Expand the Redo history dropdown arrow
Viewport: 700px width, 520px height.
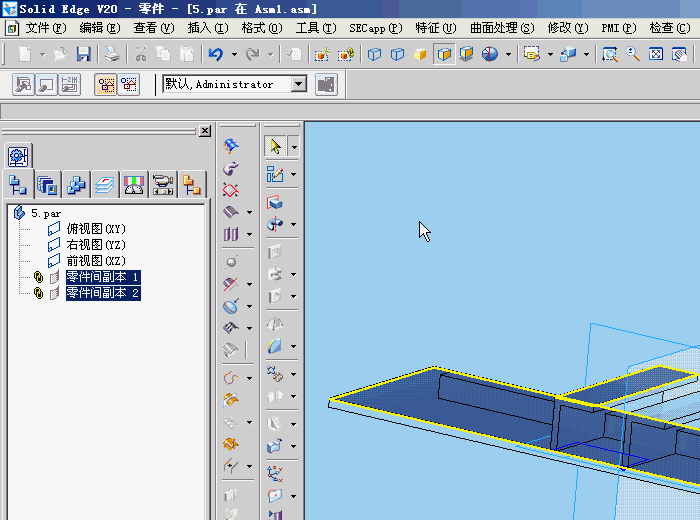(x=271, y=54)
